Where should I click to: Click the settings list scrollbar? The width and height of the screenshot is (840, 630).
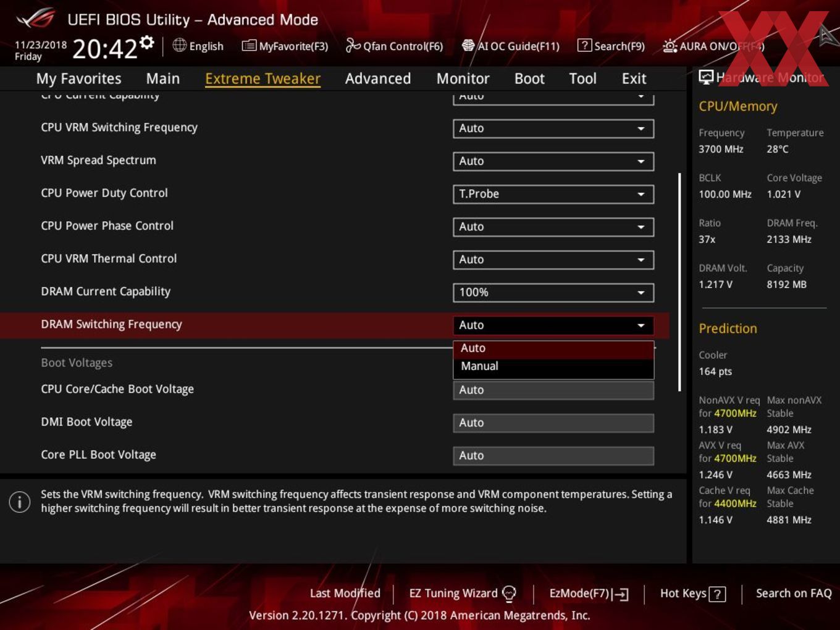point(679,282)
